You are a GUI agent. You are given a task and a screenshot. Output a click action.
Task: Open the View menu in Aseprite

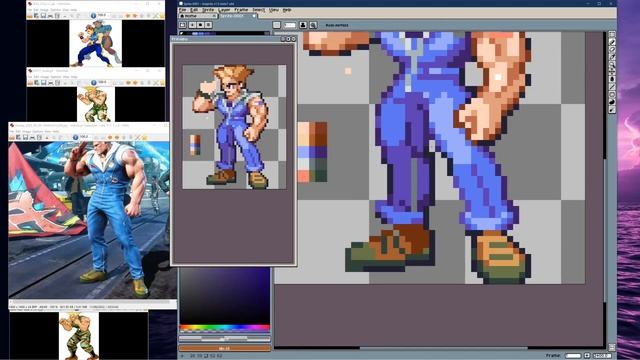(x=274, y=10)
